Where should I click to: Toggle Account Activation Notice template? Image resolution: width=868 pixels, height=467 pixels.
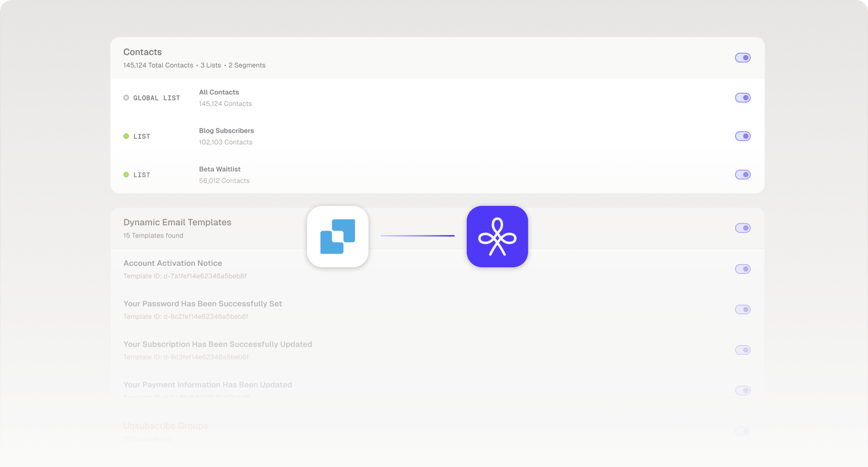tap(743, 269)
